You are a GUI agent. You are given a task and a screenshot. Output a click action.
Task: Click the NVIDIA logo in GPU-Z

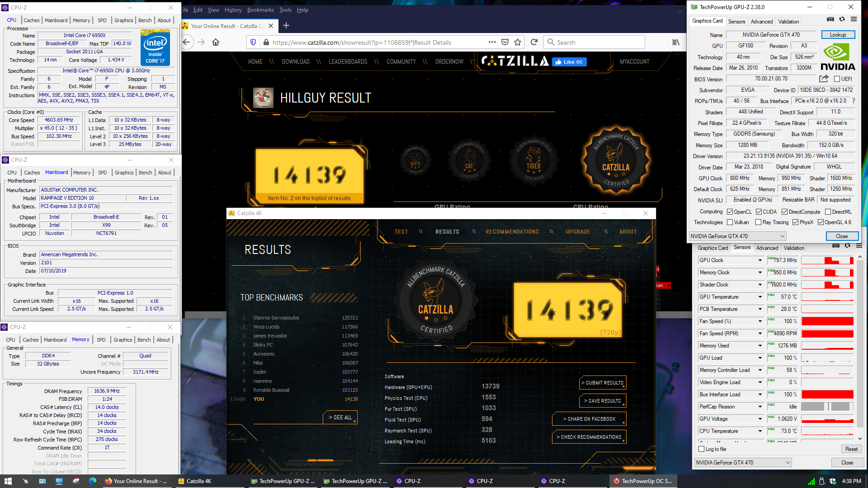[837, 57]
